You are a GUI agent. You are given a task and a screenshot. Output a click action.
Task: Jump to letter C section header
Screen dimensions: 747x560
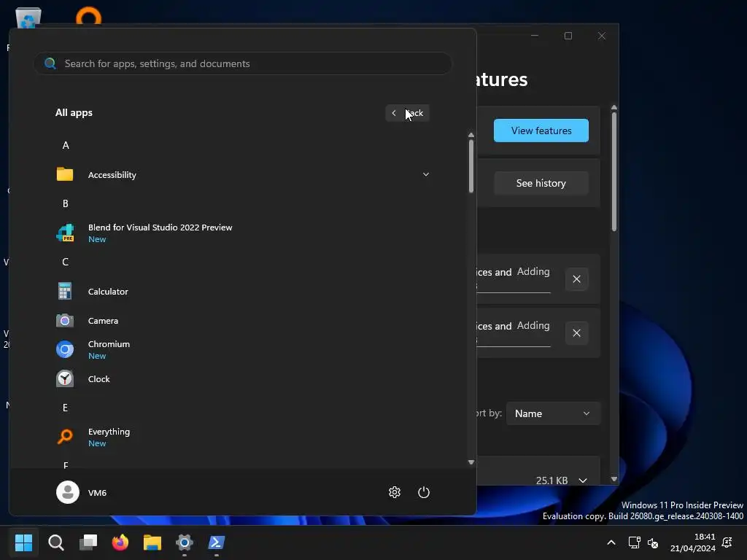(x=66, y=262)
